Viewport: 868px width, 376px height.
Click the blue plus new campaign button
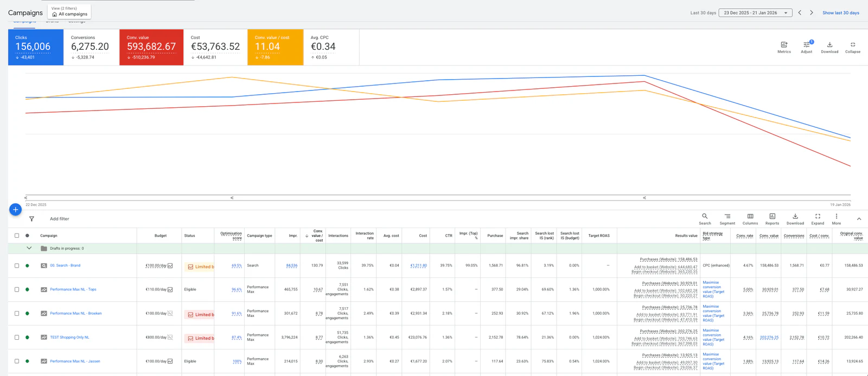[16, 210]
